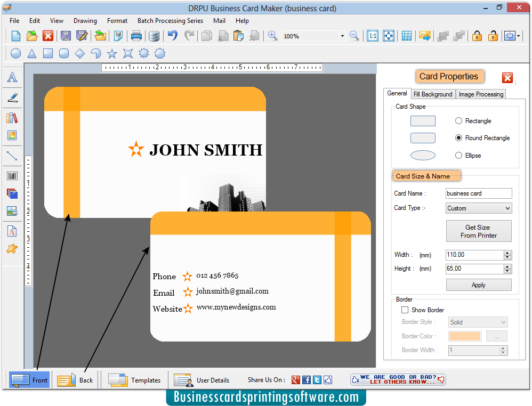
Task: Click the closed padlock lock icon
Action: (477, 36)
